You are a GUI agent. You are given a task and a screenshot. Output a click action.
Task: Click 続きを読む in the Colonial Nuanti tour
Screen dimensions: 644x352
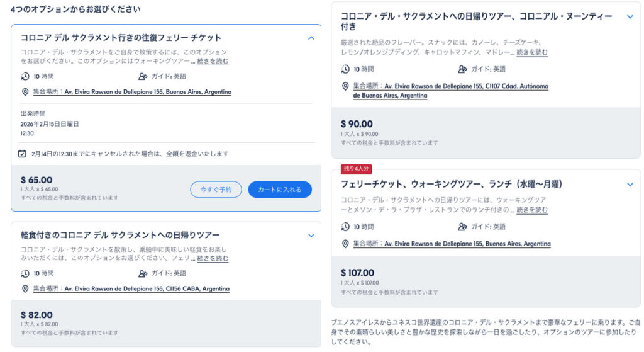(x=531, y=52)
